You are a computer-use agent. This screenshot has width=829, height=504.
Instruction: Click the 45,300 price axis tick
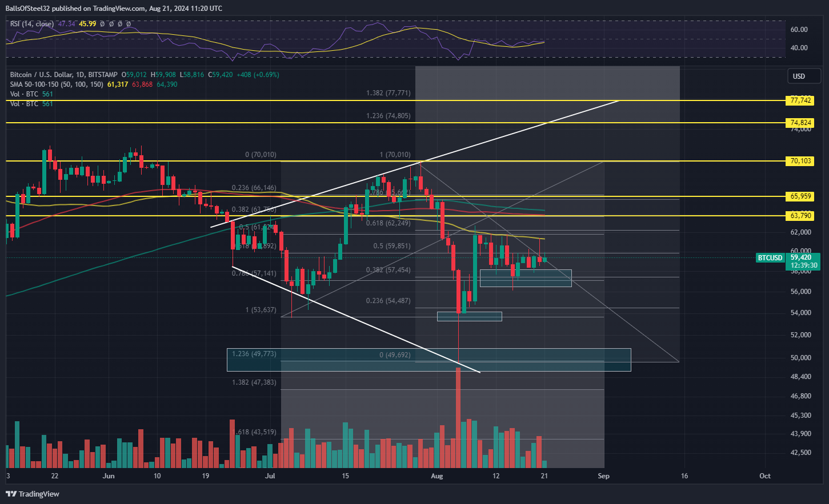[x=801, y=416]
